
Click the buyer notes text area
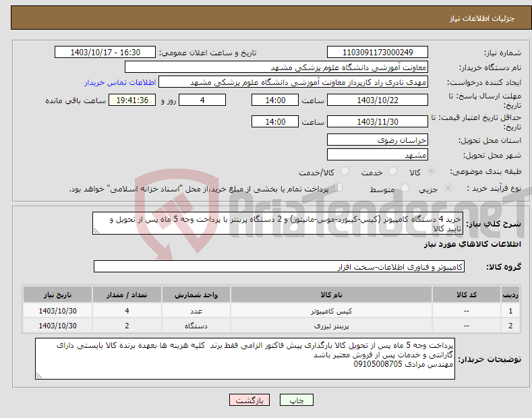coord(245,359)
